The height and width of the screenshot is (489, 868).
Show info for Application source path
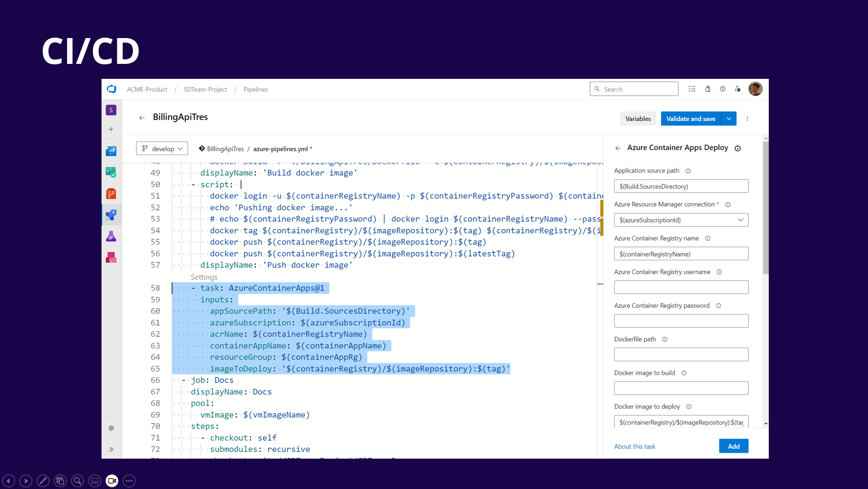pos(688,171)
